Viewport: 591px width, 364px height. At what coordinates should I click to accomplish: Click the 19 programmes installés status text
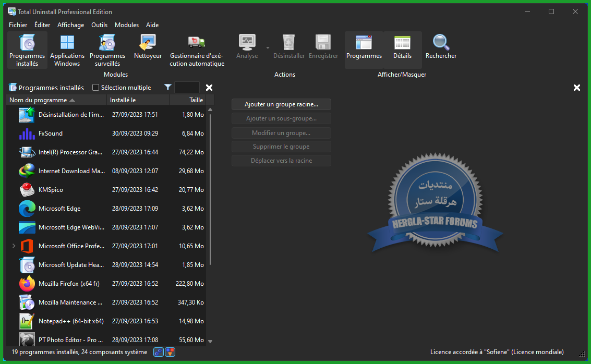79,352
